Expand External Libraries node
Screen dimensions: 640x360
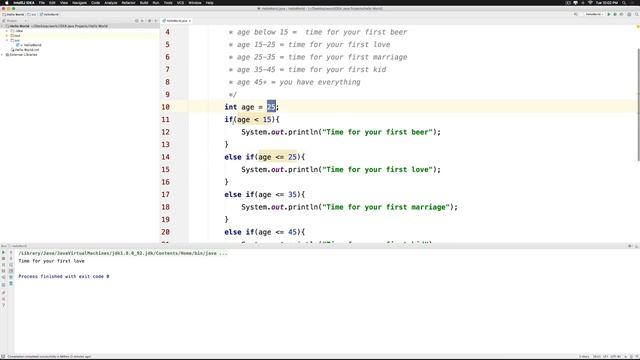pyautogui.click(x=3, y=54)
